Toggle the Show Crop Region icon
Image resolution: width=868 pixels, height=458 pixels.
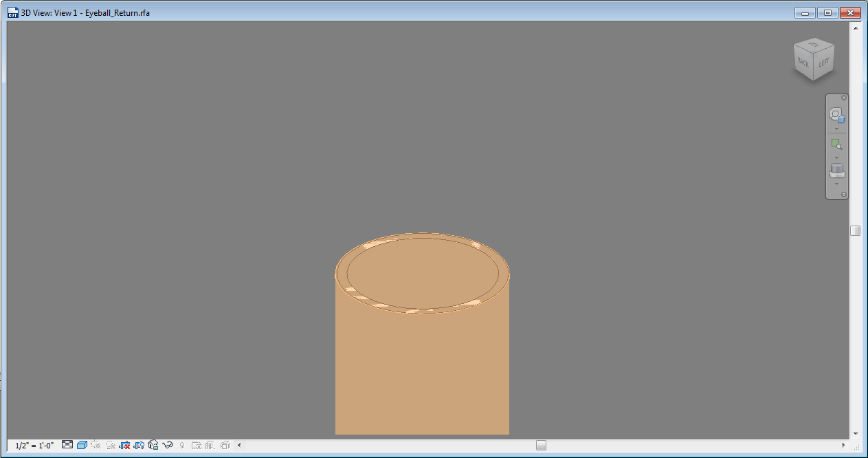tap(139, 446)
